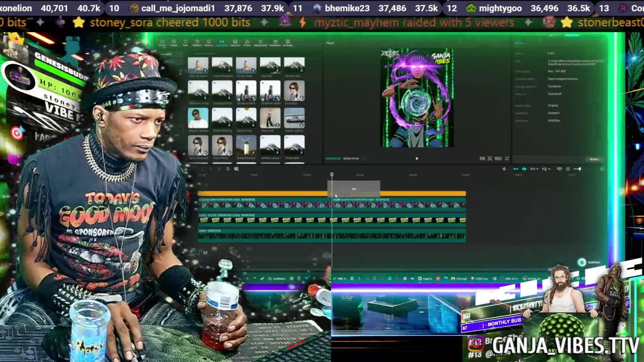This screenshot has width=644, height=362.
Task: Open the Stickers tab
Action: tap(197, 43)
